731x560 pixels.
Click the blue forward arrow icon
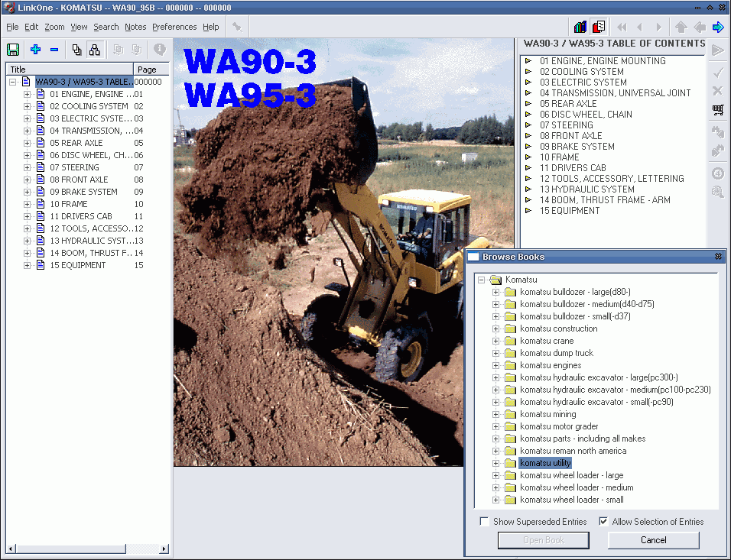(x=718, y=27)
